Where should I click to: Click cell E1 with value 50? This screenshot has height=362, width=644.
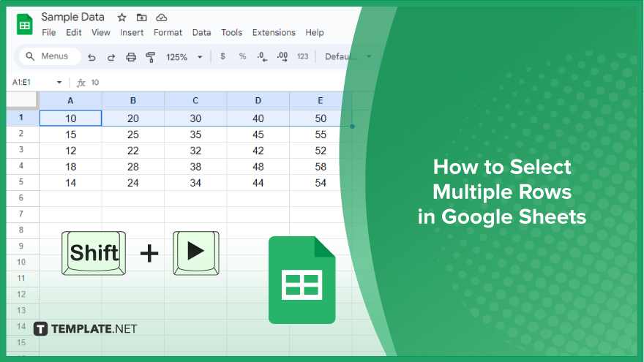tap(321, 118)
